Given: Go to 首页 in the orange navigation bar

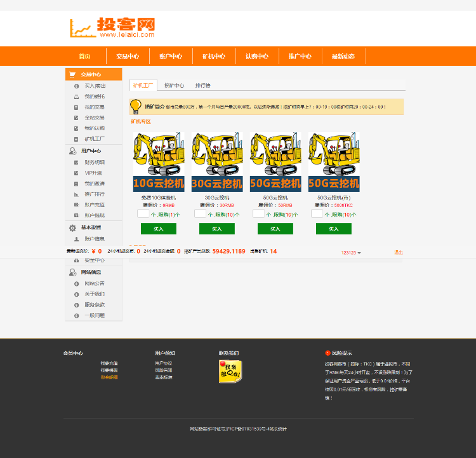Looking at the screenshot, I should pos(84,57).
